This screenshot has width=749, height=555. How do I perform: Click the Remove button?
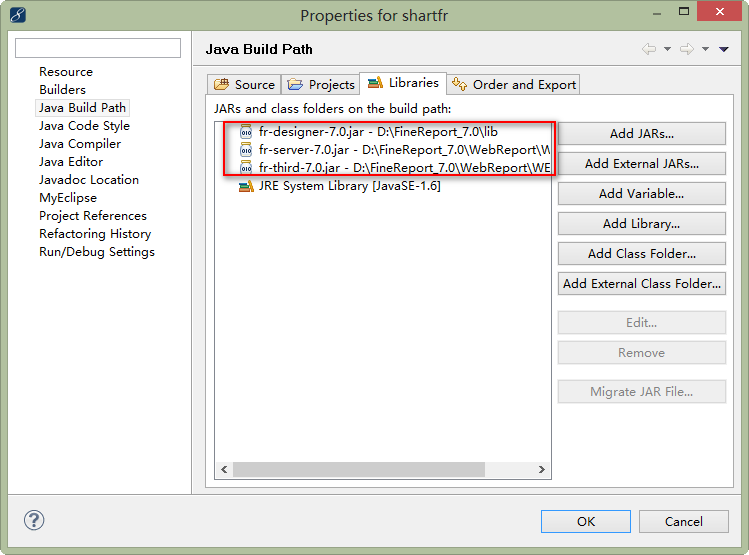(x=642, y=353)
